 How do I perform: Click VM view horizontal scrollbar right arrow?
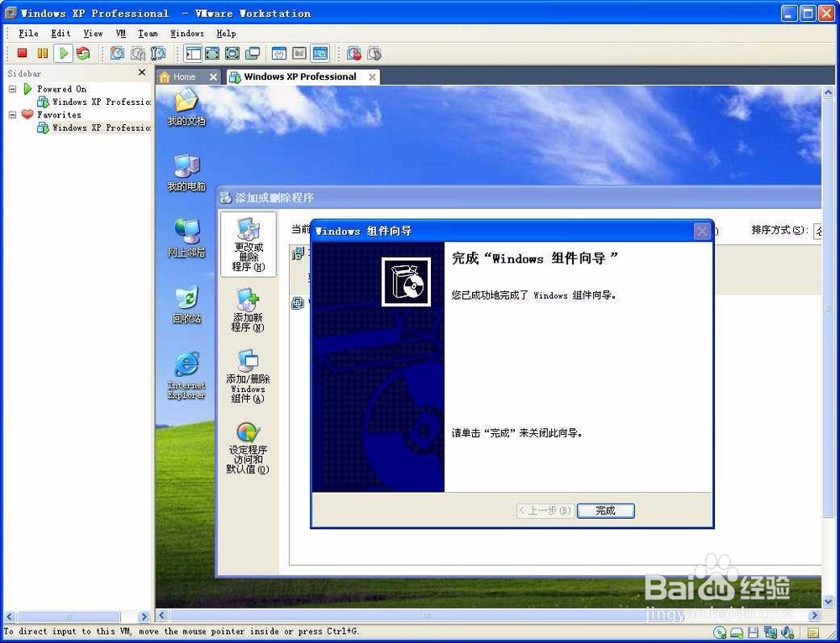click(815, 615)
